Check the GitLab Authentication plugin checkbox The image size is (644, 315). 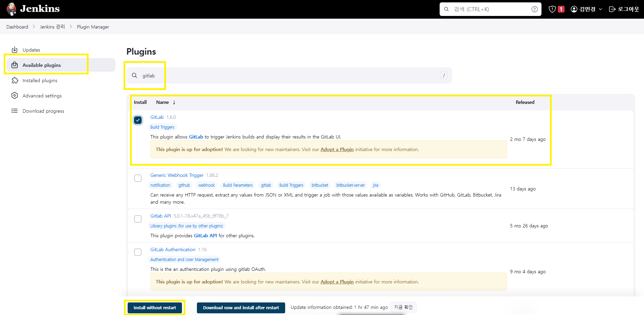(138, 252)
